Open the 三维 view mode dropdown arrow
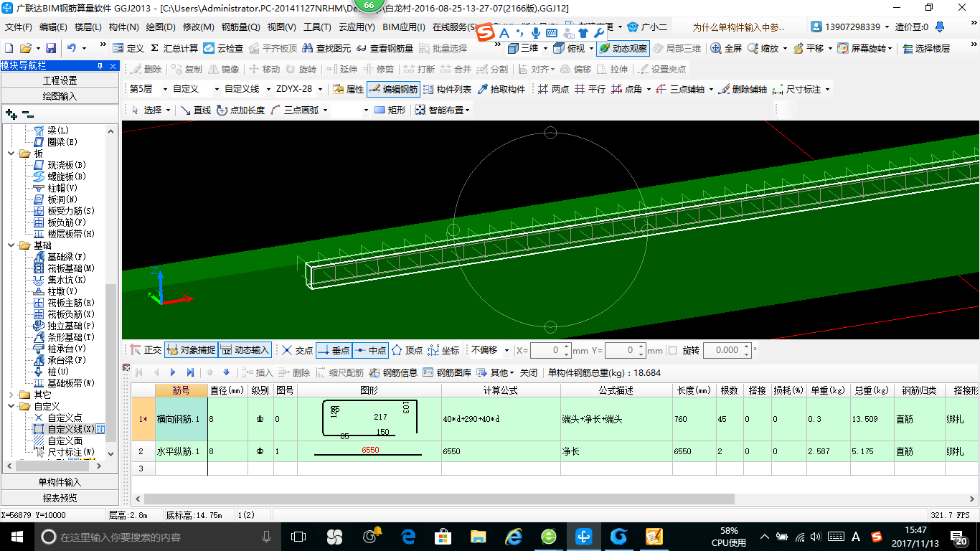Screen dimensions: 980x551 click(x=545, y=48)
